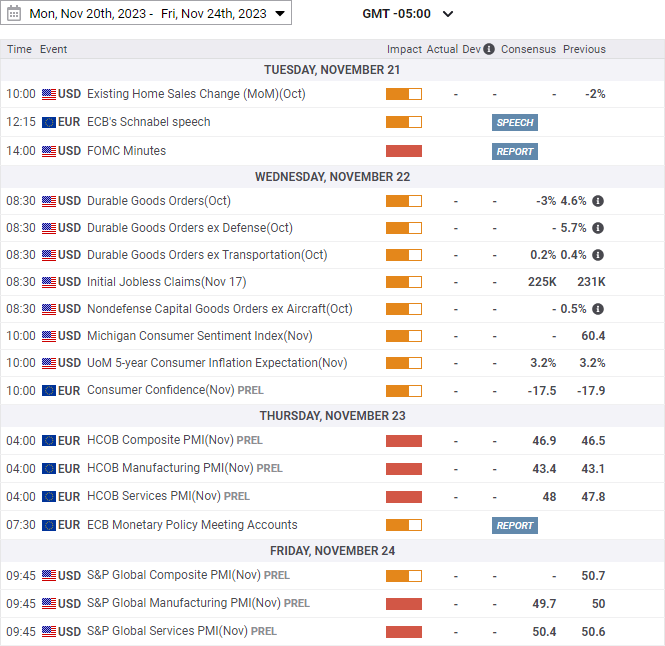Expand the date range dropdown arrow
The height and width of the screenshot is (646, 665).
click(280, 14)
